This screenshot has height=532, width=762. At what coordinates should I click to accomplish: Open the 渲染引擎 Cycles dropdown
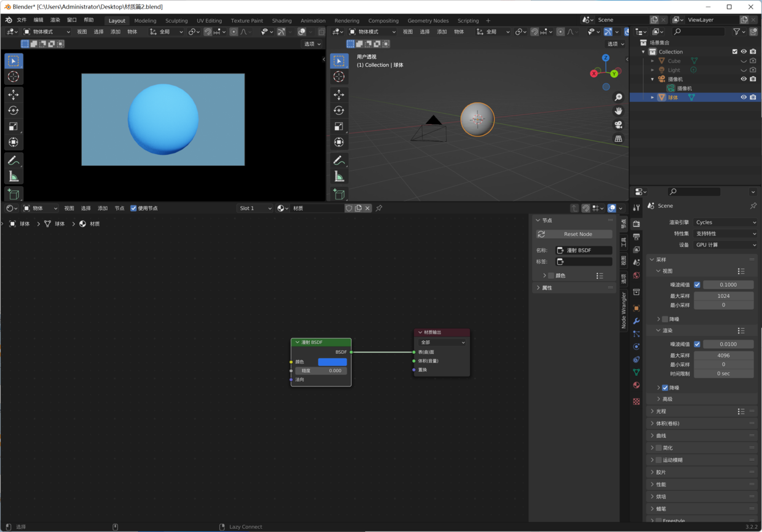[726, 222]
